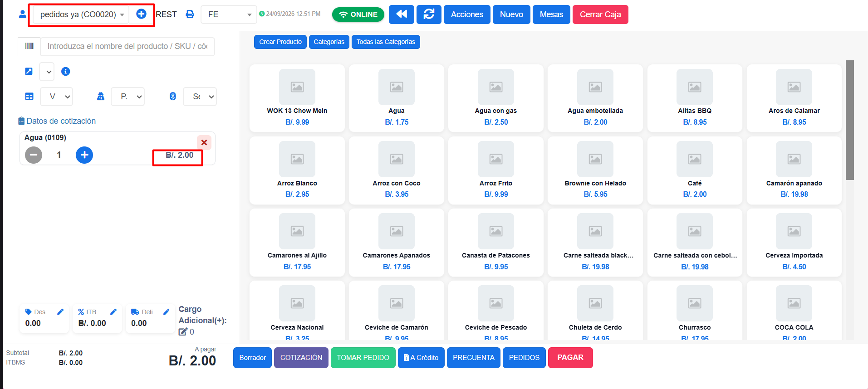Open the Mesas view
The width and height of the screenshot is (868, 389).
[x=551, y=15]
